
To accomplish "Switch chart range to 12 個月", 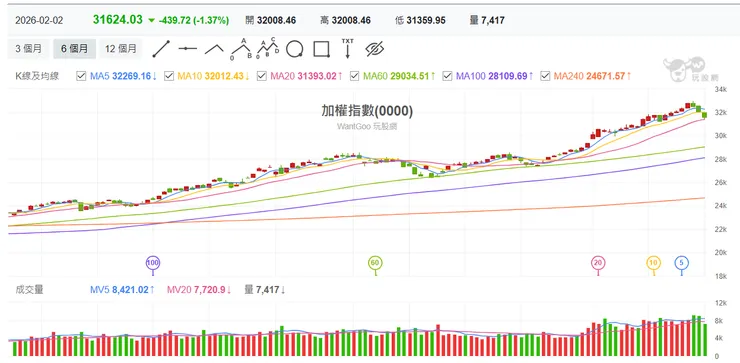I will pyautogui.click(x=120, y=49).
